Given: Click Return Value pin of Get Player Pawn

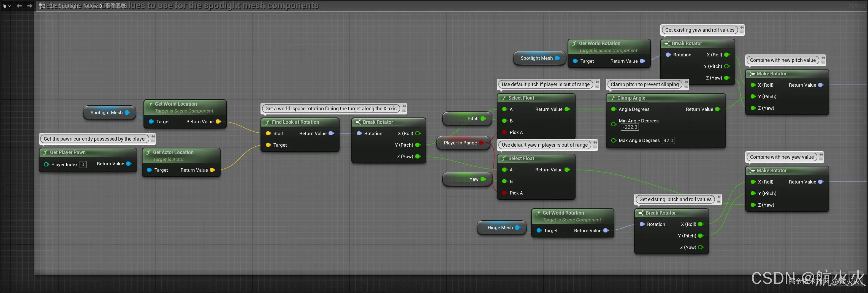Looking at the screenshot, I should point(129,164).
